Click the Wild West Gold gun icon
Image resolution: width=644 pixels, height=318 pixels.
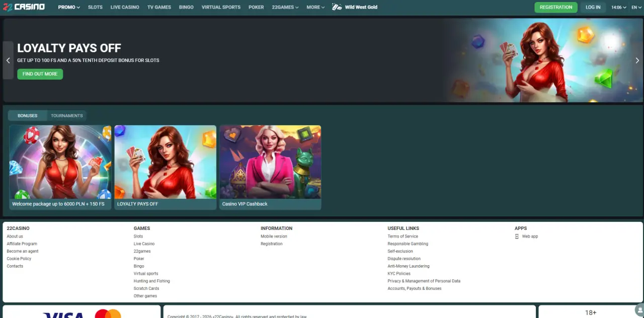click(x=337, y=7)
